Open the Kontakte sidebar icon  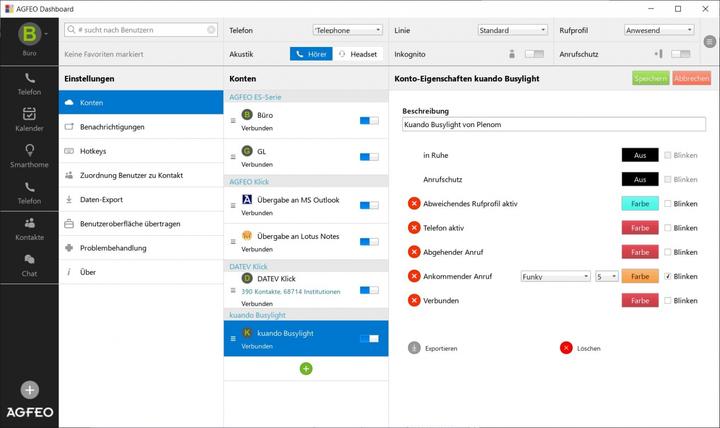29,229
